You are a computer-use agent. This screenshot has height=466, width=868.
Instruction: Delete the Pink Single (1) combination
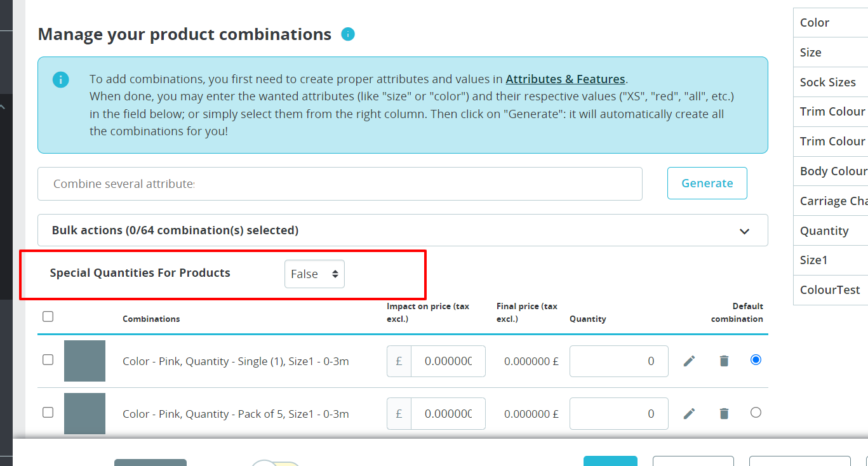(724, 361)
